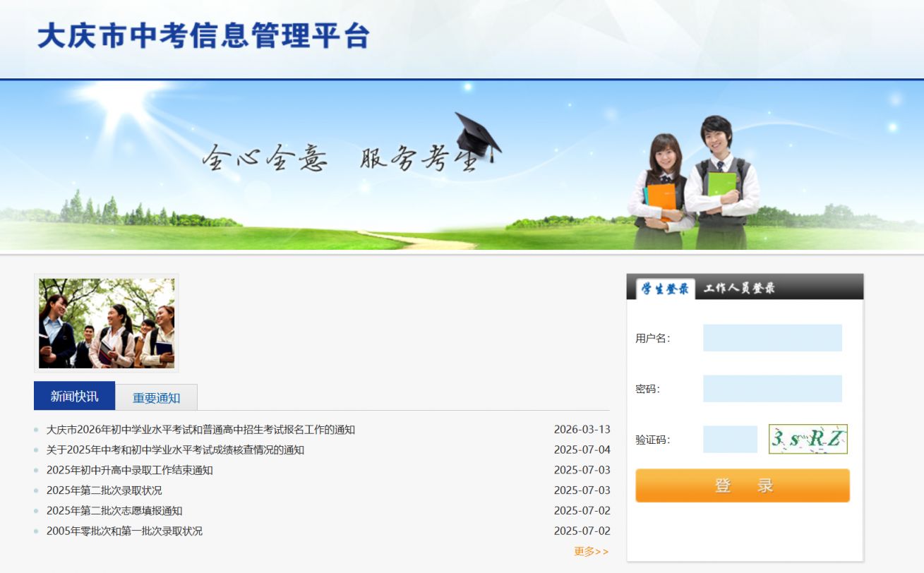This screenshot has width=924, height=573.
Task: Open the 2025年第二批次志愿填报通知 link
Action: click(x=114, y=511)
